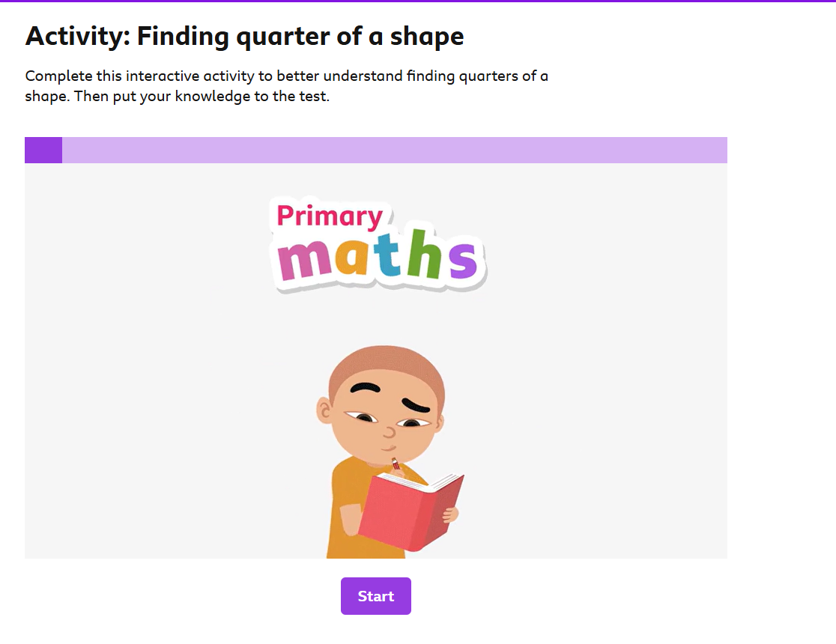
Task: Click the orange letter a in maths
Action: 352,256
